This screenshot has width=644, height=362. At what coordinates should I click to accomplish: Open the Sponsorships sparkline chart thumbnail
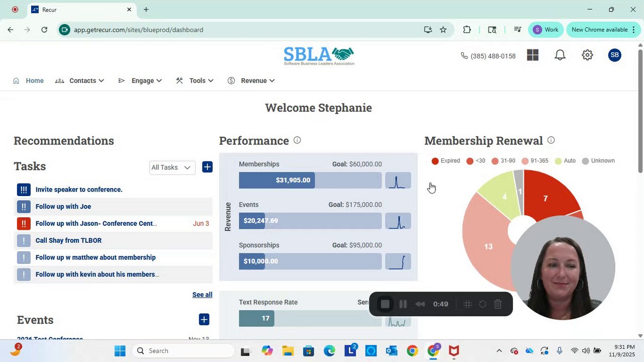398,261
